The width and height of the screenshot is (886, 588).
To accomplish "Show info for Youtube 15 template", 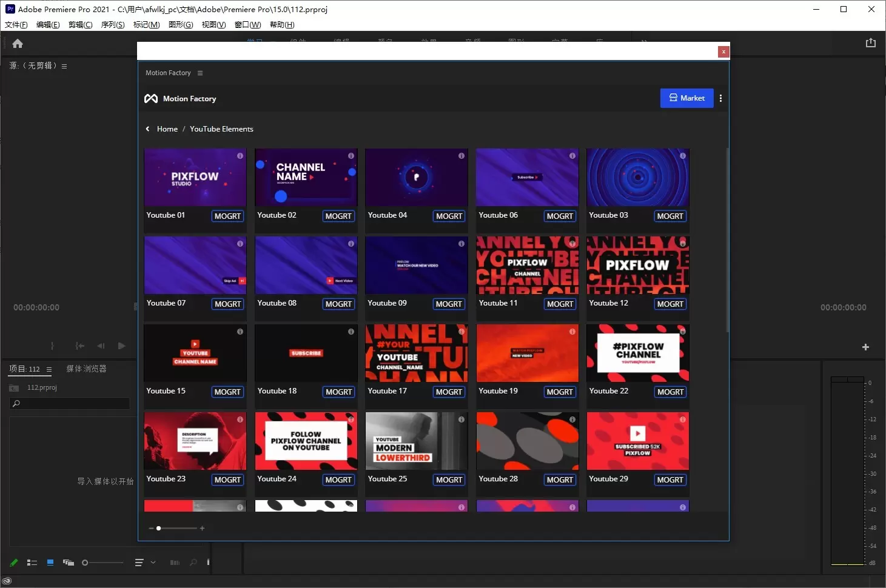I will pos(240,332).
